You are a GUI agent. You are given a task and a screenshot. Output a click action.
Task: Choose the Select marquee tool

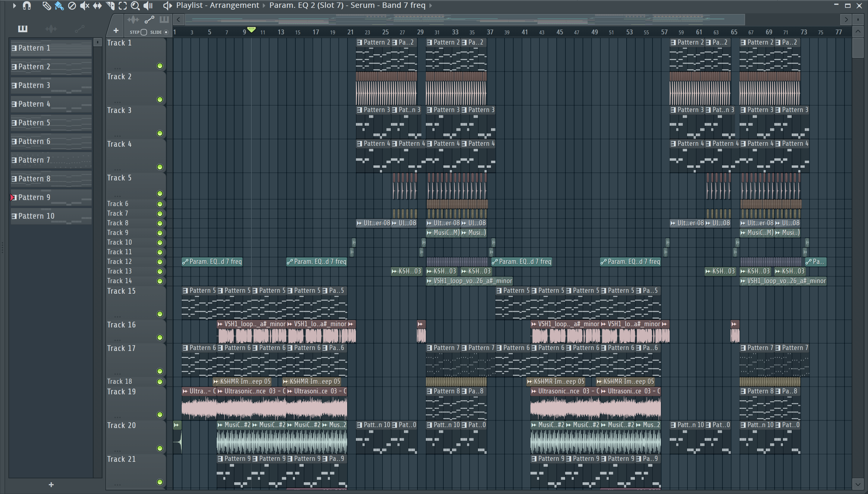(x=123, y=5)
